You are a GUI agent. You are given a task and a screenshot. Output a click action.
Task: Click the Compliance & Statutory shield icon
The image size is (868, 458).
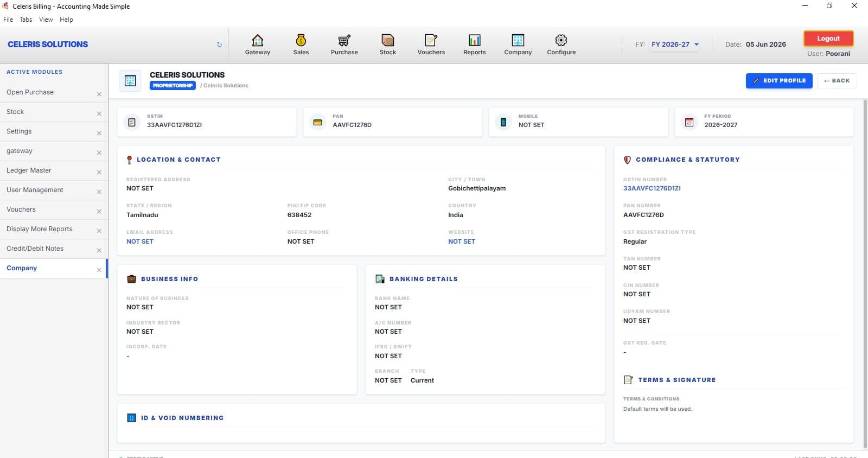[x=628, y=160]
